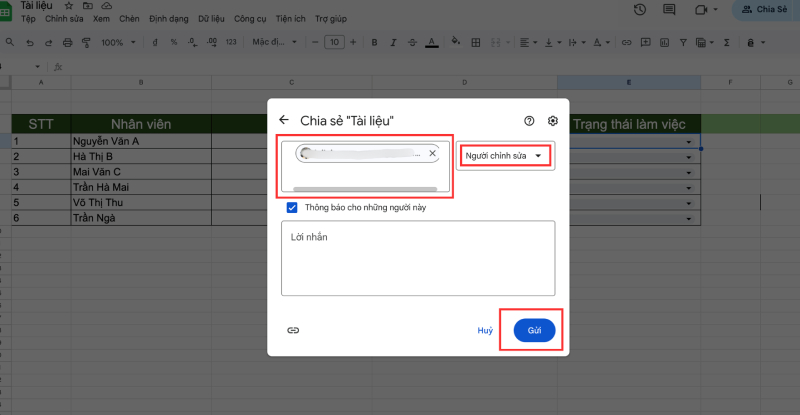Click in the Lời nhắn message box
The width and height of the screenshot is (800, 415).
(418, 258)
